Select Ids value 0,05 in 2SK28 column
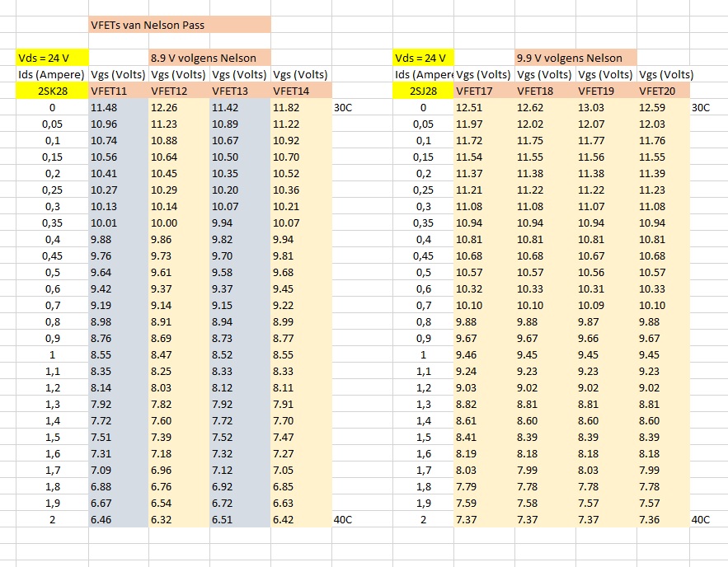 [x=52, y=124]
